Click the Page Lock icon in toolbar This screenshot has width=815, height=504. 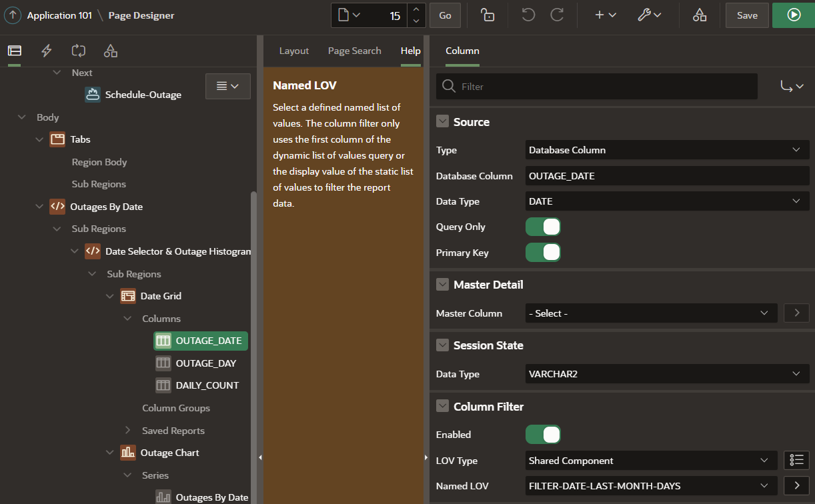pyautogui.click(x=488, y=15)
